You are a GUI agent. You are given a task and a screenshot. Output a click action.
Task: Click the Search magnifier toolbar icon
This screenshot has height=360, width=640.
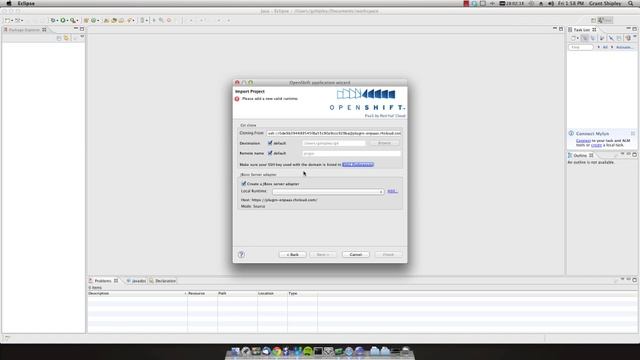(73, 20)
